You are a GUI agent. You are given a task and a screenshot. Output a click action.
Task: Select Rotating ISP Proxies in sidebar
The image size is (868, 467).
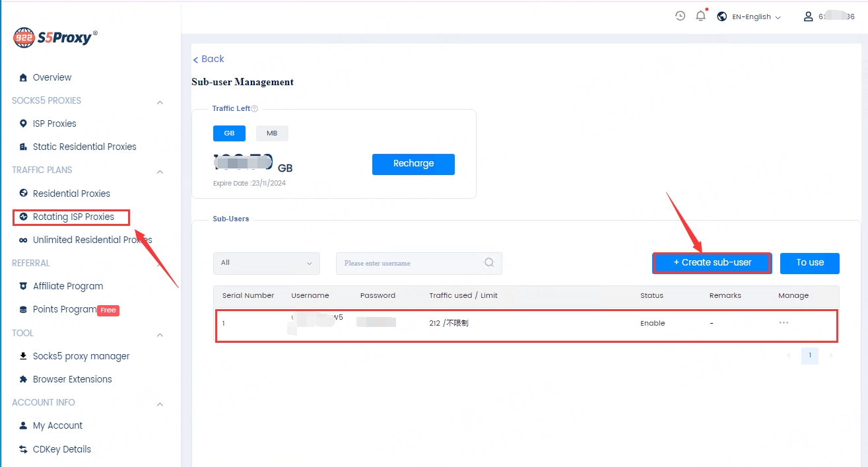pyautogui.click(x=73, y=217)
